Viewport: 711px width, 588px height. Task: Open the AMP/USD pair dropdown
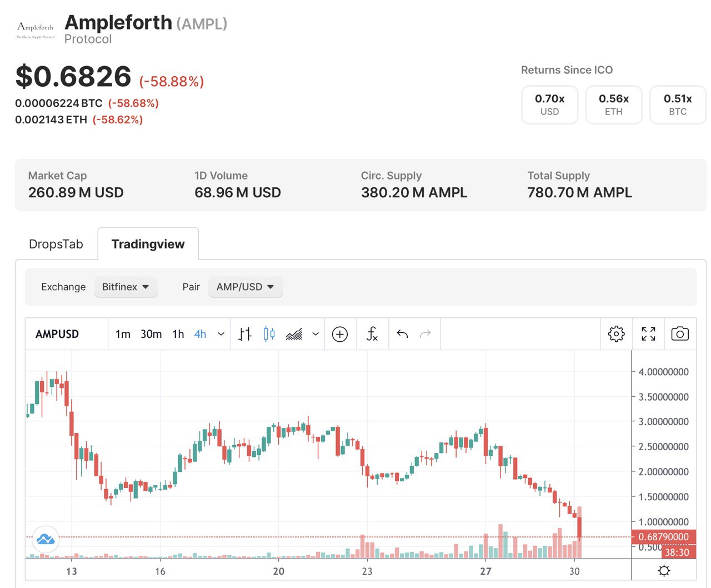tap(246, 287)
